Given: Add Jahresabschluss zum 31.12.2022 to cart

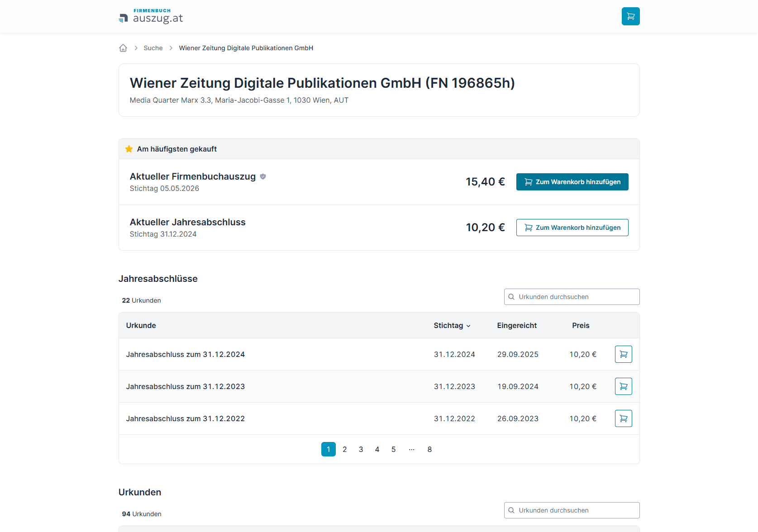Looking at the screenshot, I should pos(623,418).
